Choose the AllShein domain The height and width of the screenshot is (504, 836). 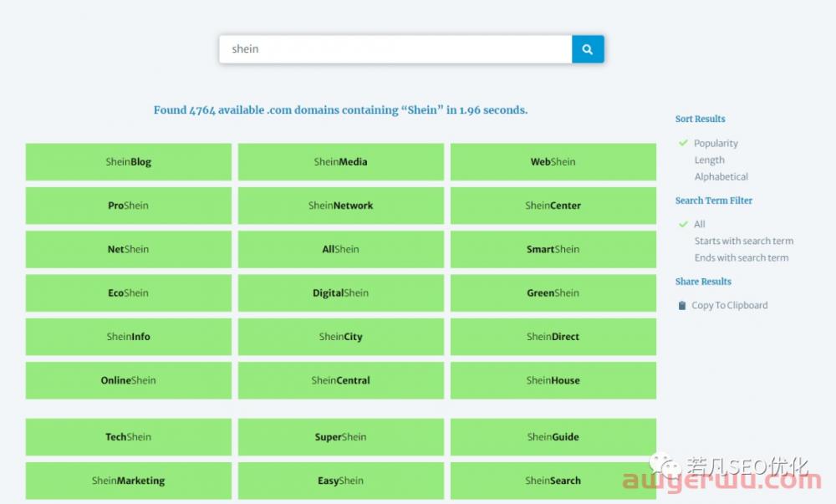[341, 249]
